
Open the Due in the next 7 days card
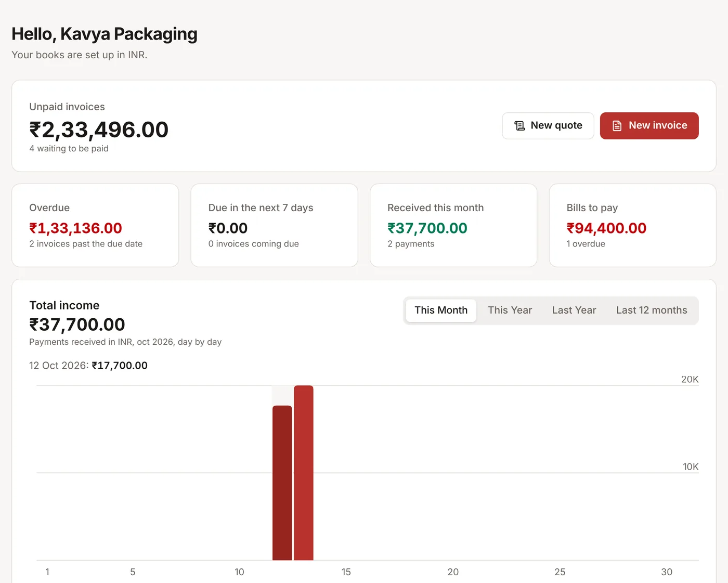[274, 225]
